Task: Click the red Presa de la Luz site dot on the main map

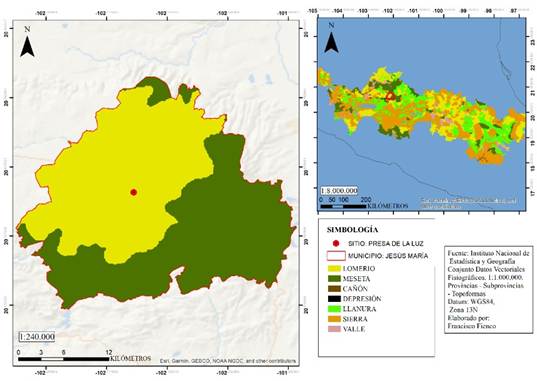Action: (x=134, y=192)
